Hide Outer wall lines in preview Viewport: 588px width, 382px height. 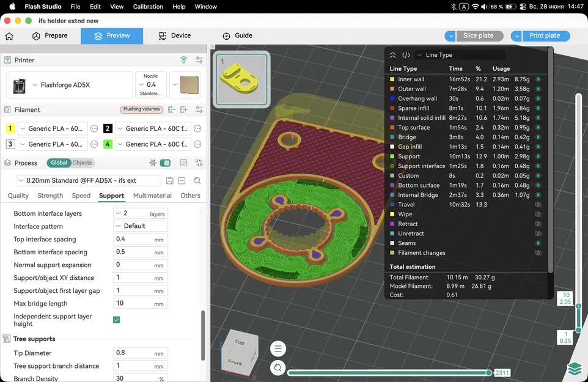click(x=538, y=89)
